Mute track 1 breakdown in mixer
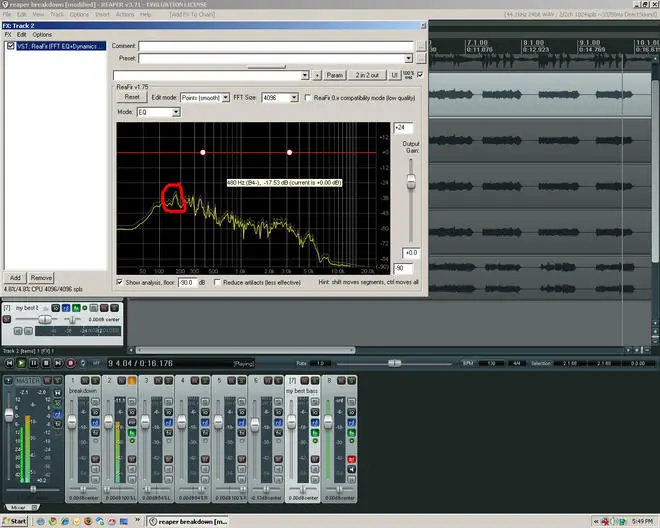The image size is (660, 528). 85,380
